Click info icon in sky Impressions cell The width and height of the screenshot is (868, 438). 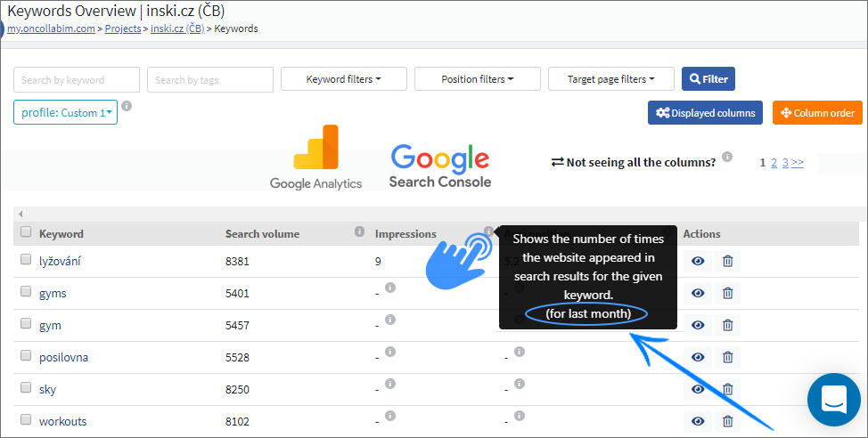(x=390, y=384)
